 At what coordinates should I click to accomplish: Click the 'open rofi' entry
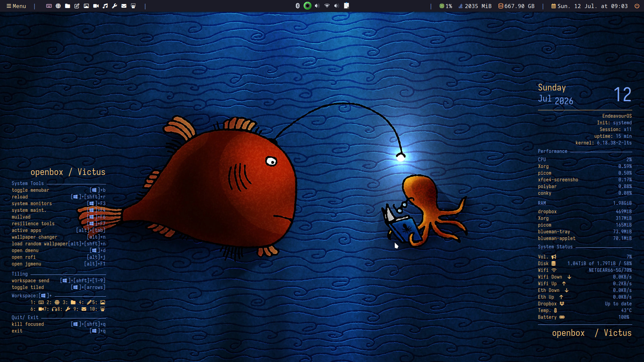(24, 257)
